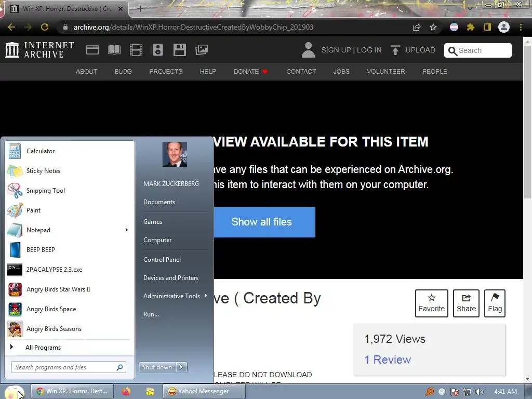
Task: Open the JOBS nav link
Action: click(x=341, y=72)
